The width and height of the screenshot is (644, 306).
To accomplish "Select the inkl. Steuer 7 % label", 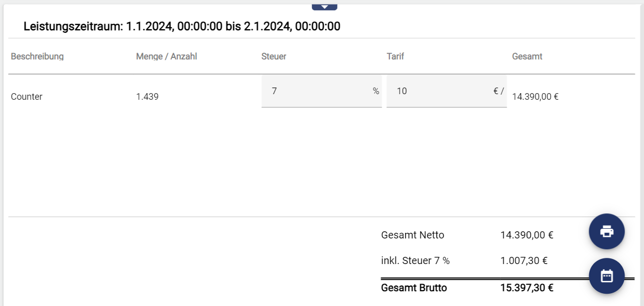I will tap(416, 261).
